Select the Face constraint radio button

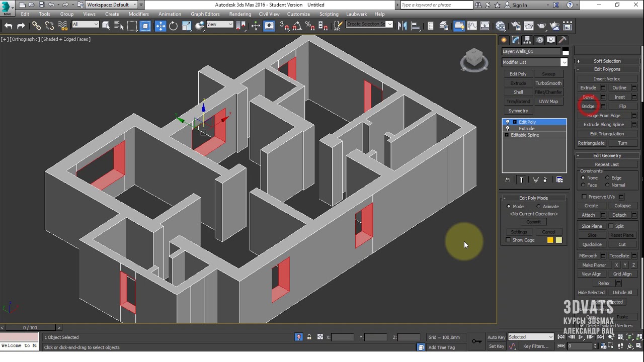[583, 185]
